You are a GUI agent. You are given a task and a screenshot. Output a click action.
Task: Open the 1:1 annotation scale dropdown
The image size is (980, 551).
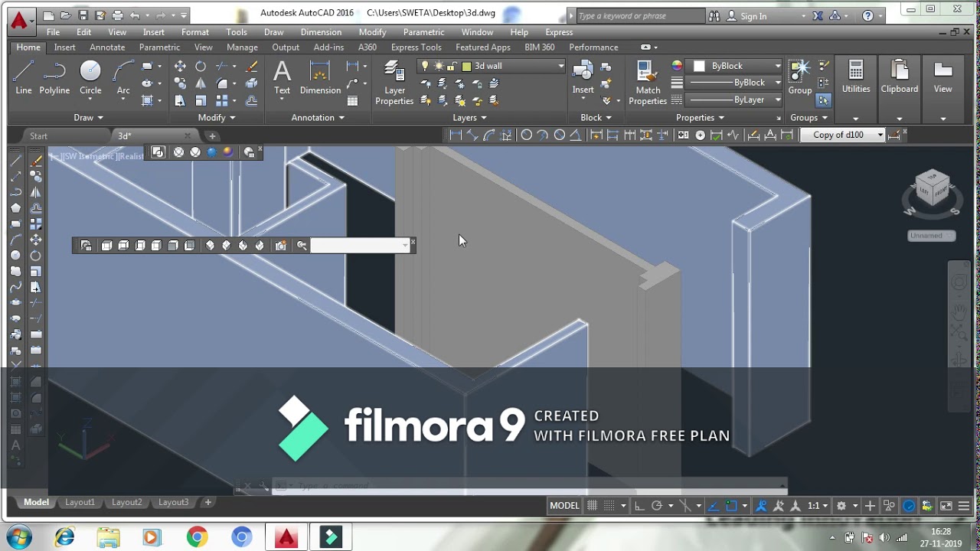pyautogui.click(x=817, y=506)
